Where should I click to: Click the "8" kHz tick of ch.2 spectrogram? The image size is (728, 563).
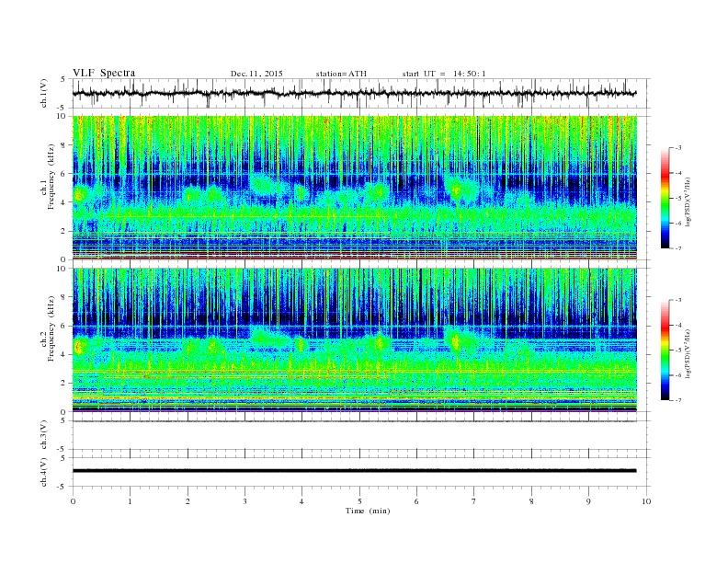(64, 297)
